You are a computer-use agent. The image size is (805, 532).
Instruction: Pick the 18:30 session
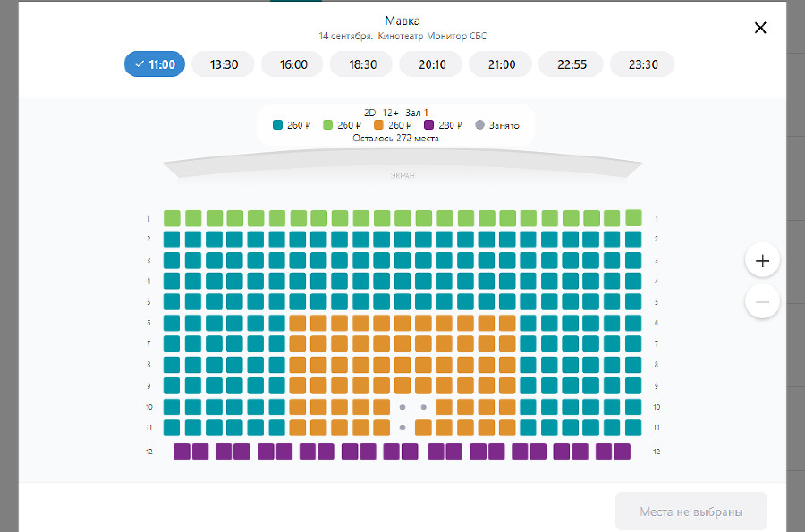[362, 64]
